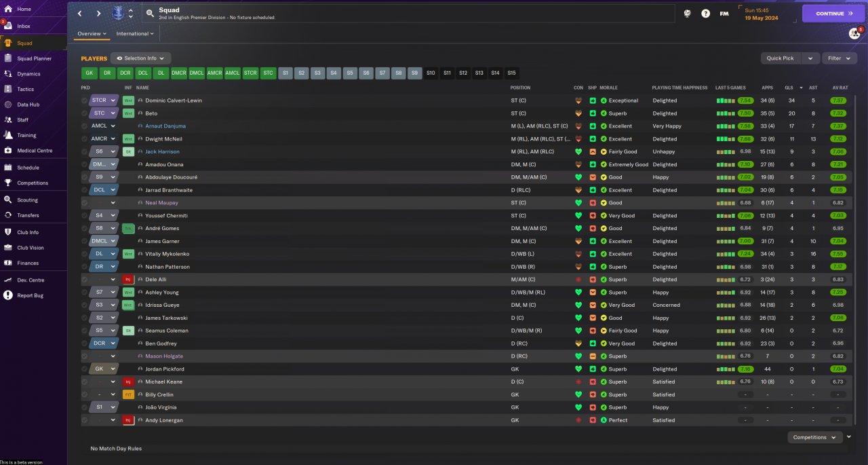Image resolution: width=868 pixels, height=465 pixels.
Task: Tick the pick checkbox for Dwight McNeil
Action: click(85, 138)
